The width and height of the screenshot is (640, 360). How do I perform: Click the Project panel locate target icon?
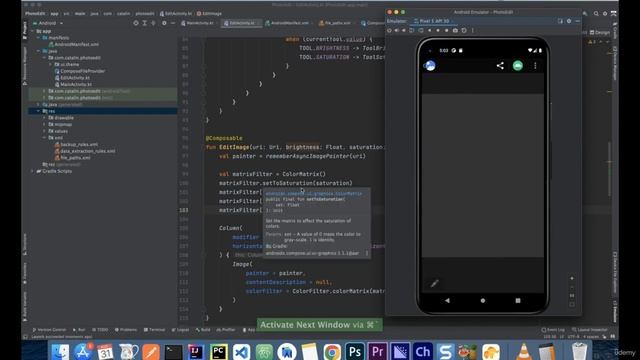tap(136, 23)
